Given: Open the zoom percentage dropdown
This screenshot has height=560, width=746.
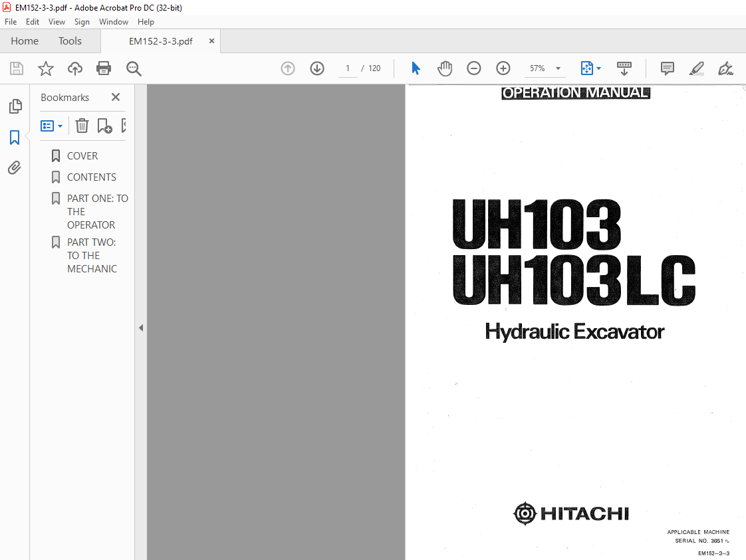Looking at the screenshot, I should (x=558, y=68).
